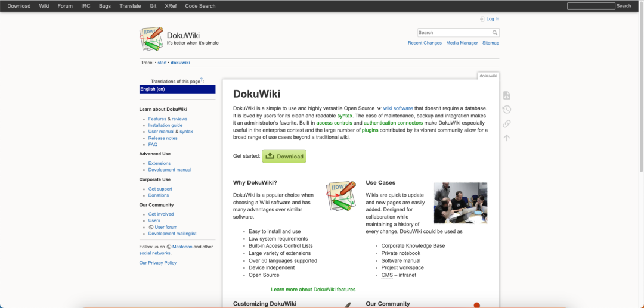
Task: Open the wiki software link in intro
Action: [x=398, y=108]
